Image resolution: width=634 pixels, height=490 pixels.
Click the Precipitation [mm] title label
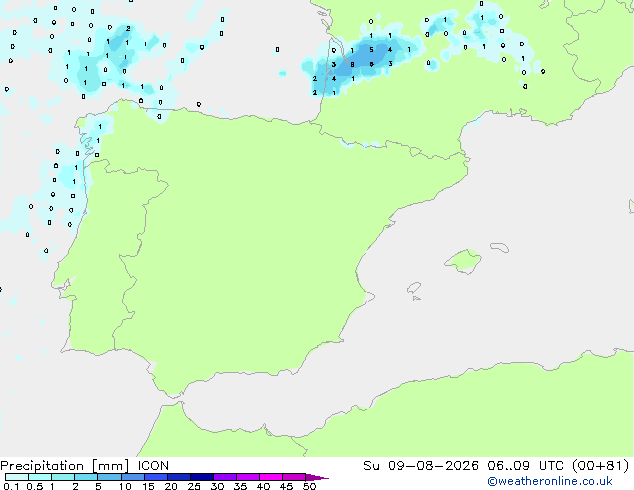pos(65,466)
